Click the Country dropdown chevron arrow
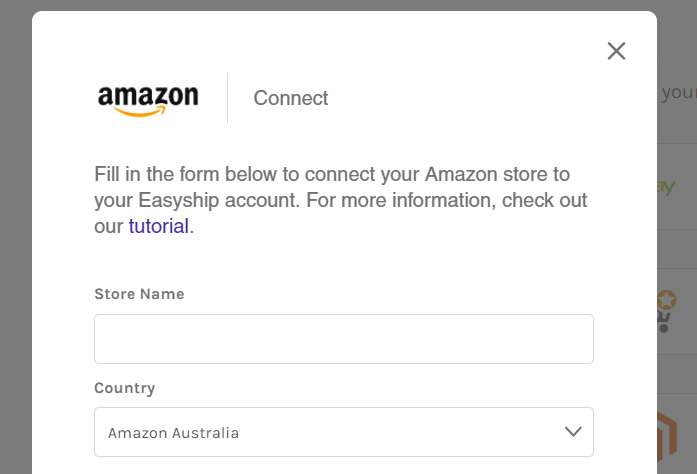697x474 pixels. tap(573, 432)
